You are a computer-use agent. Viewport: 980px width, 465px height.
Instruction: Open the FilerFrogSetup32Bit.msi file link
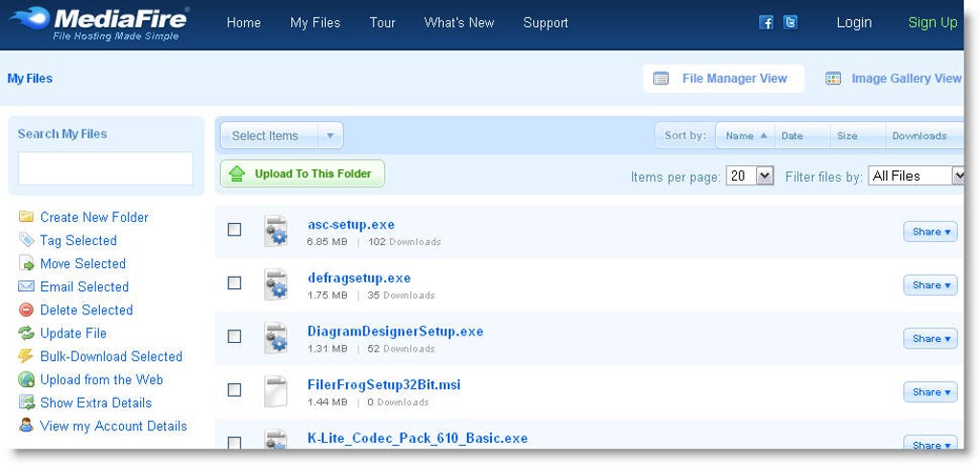pos(384,384)
